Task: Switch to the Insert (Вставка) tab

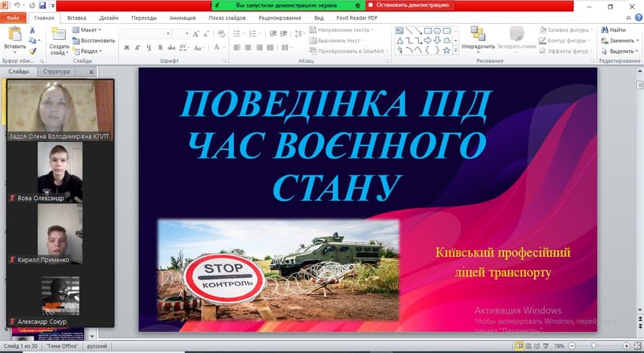Action: [77, 18]
